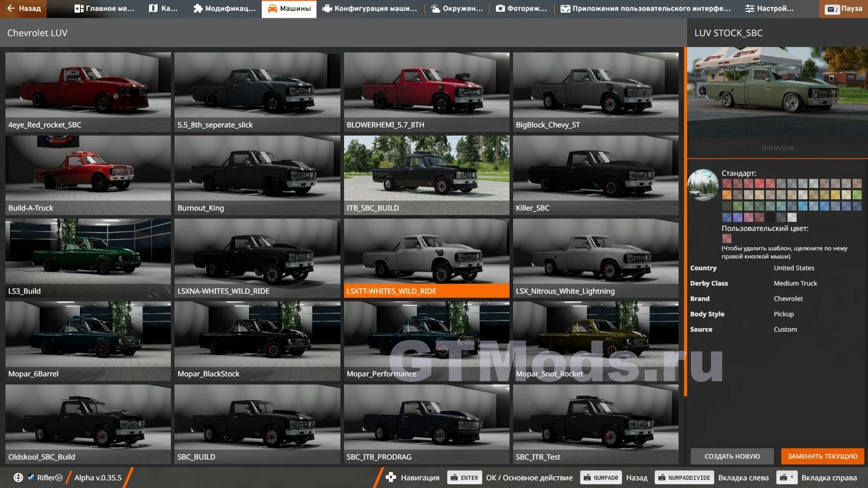Select the Mopar_Performance configuration
Image resolution: width=868 pixels, height=488 pixels.
click(426, 341)
